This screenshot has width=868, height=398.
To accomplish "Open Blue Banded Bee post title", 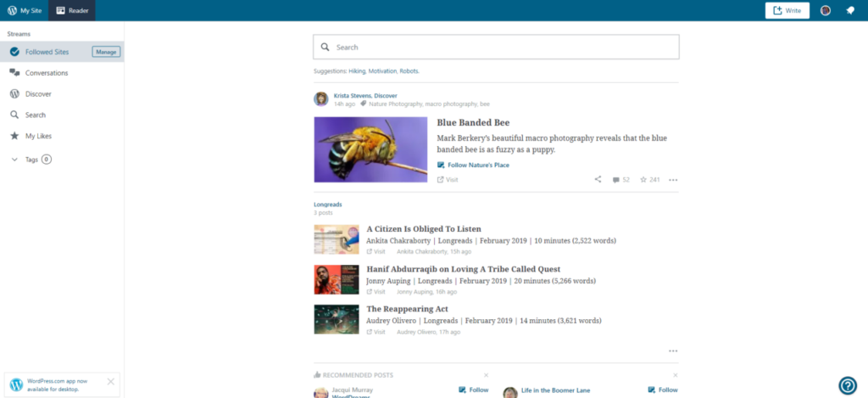I will coord(473,122).
